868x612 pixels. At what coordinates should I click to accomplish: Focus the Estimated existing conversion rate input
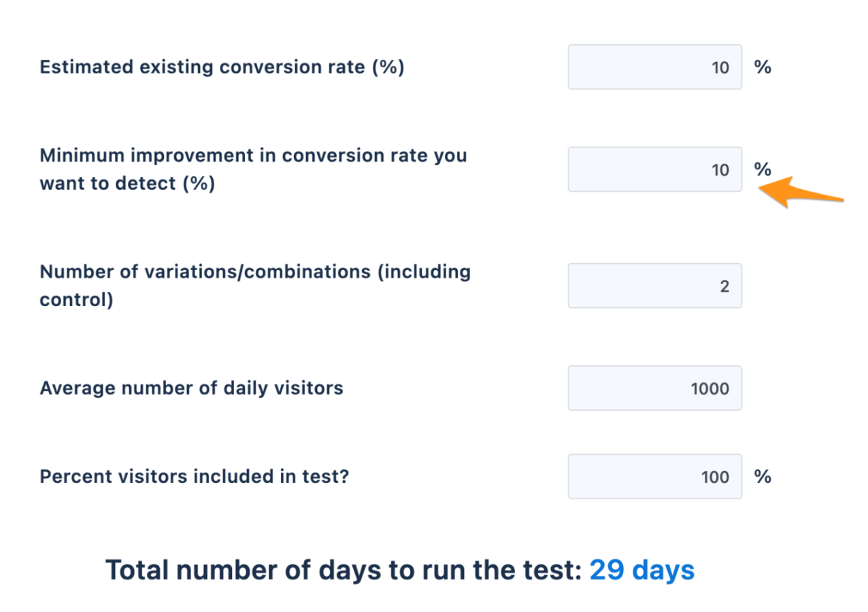pos(654,67)
